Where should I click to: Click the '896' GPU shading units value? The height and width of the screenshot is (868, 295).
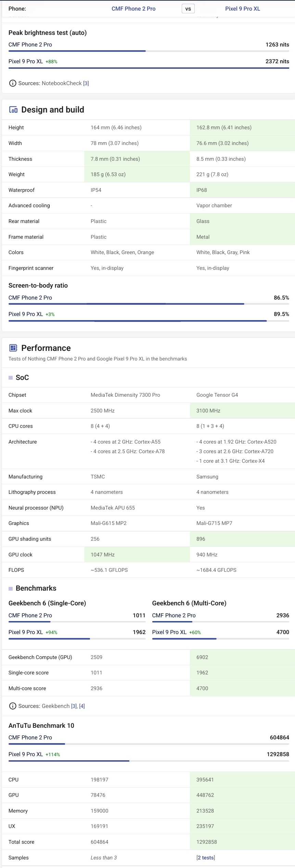tap(201, 539)
